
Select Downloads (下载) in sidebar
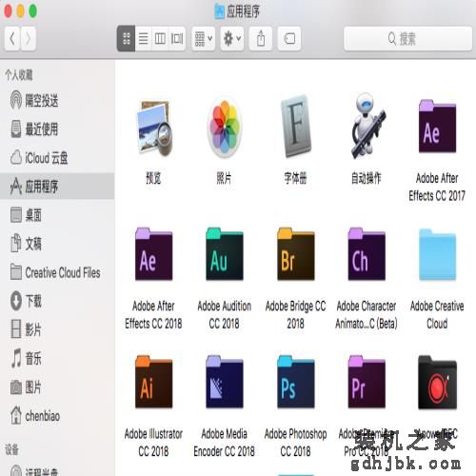pos(57,301)
